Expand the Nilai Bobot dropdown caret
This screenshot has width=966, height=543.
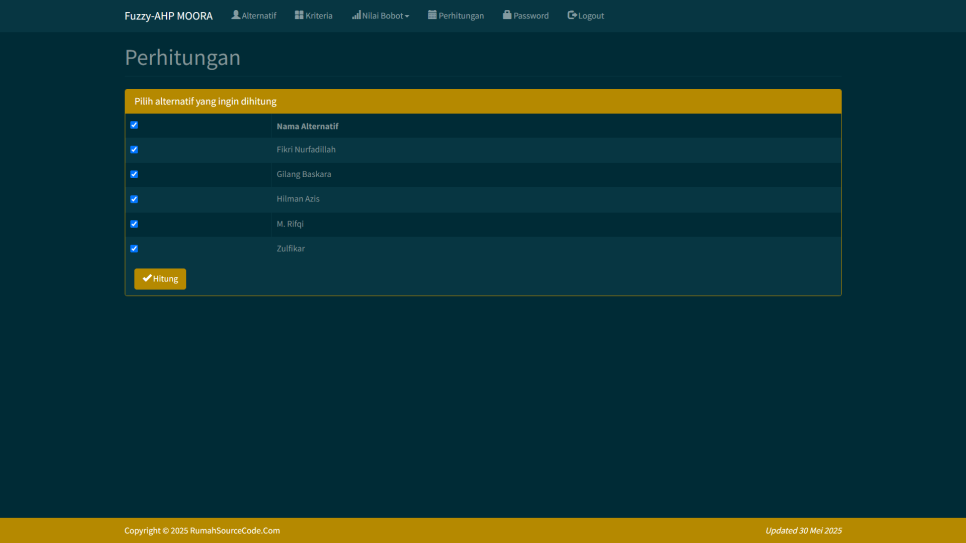pyautogui.click(x=407, y=16)
